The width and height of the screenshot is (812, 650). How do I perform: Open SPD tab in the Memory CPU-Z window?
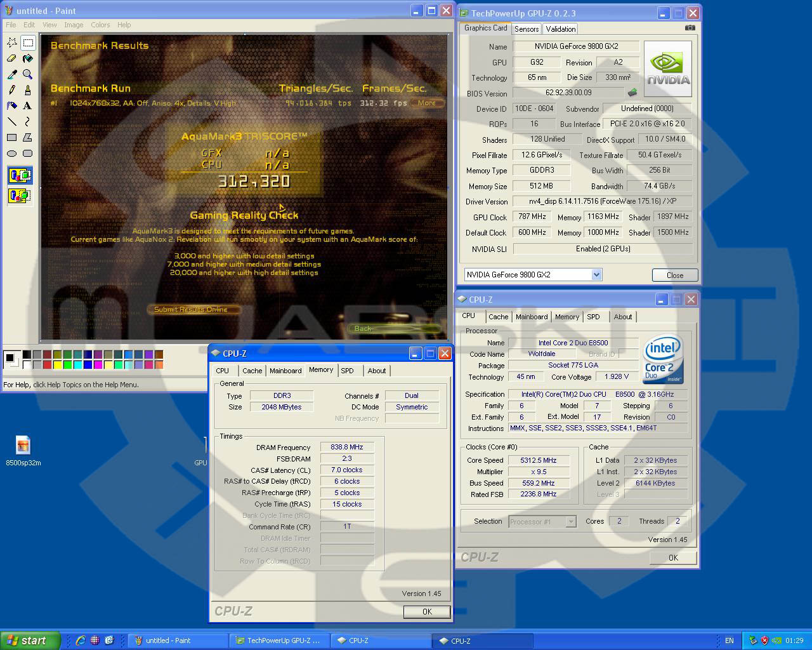pos(347,371)
